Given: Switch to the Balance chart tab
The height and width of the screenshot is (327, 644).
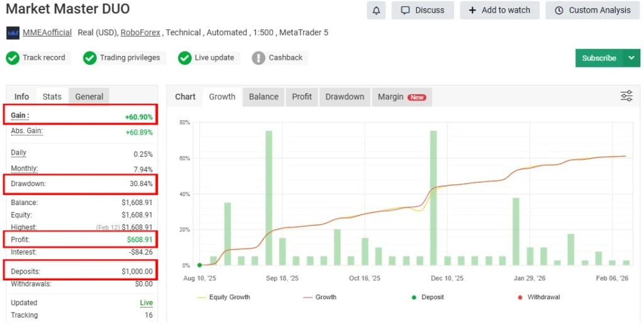Looking at the screenshot, I should pyautogui.click(x=264, y=97).
